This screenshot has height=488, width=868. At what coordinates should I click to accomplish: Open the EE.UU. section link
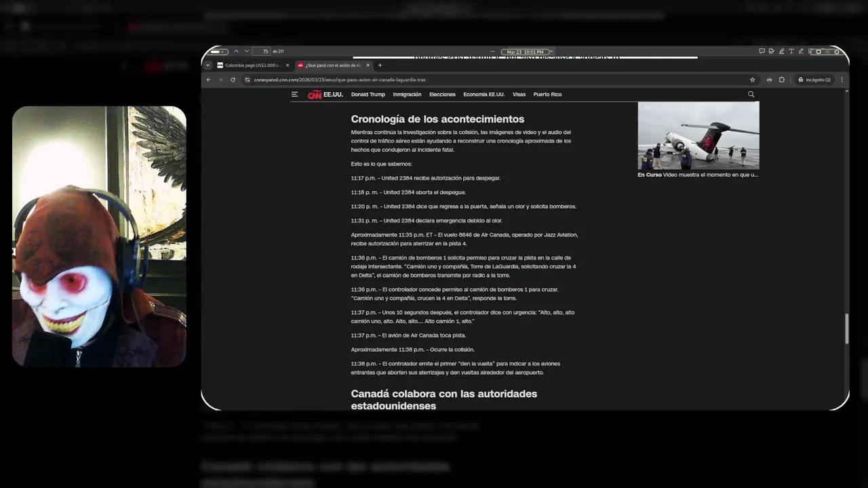pos(333,94)
